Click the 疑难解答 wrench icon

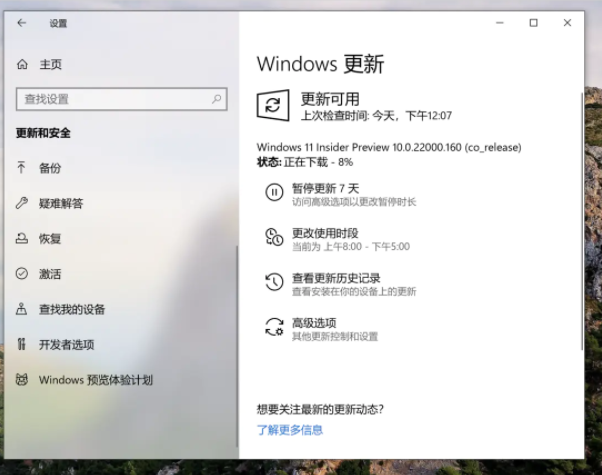pos(22,203)
